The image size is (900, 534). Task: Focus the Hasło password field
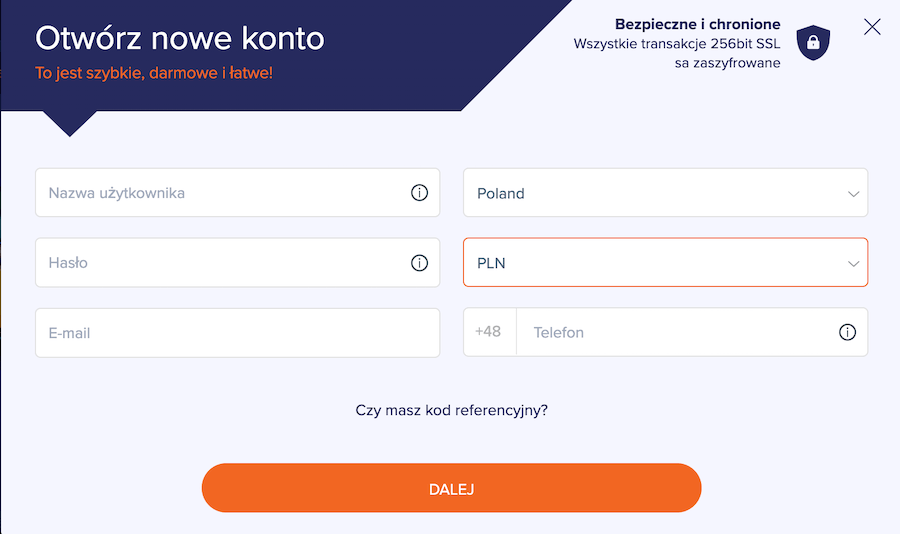coord(238,263)
